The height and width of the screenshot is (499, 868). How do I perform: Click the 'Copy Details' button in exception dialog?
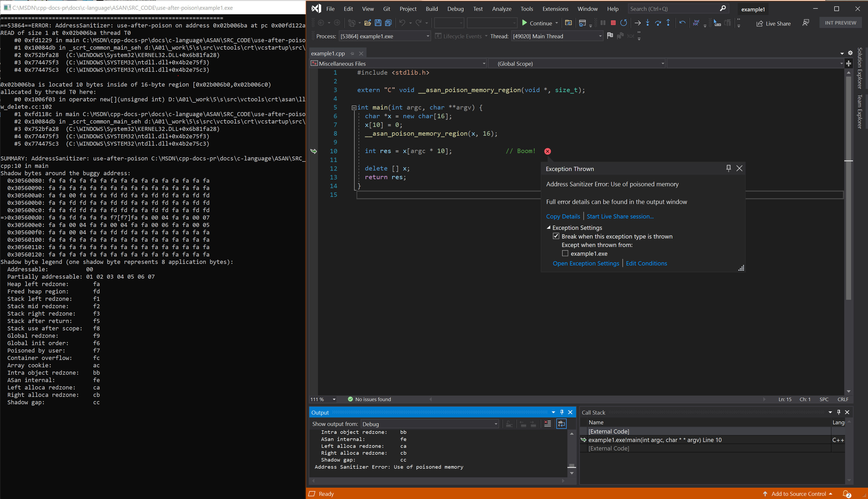tap(563, 216)
